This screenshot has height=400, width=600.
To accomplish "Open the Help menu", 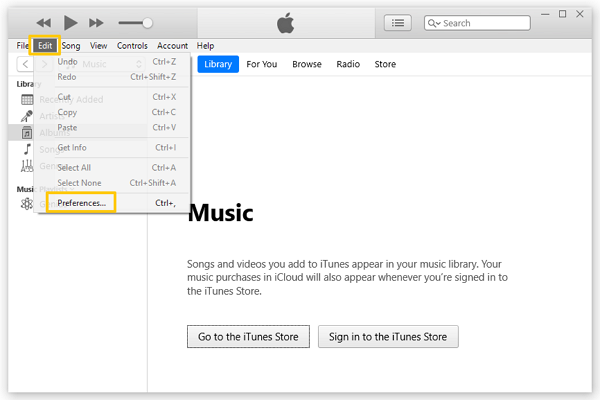I will click(205, 46).
